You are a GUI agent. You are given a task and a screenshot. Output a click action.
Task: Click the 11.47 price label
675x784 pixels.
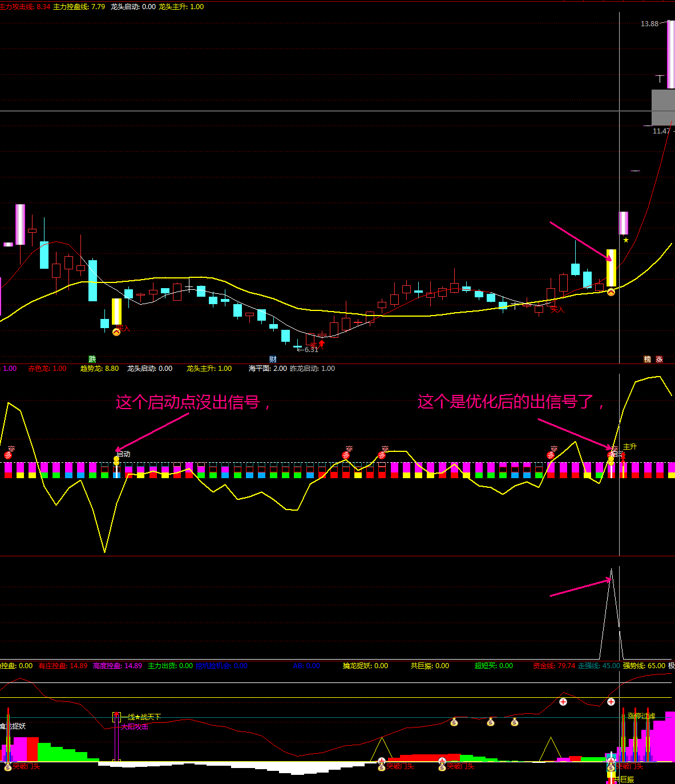tap(661, 131)
